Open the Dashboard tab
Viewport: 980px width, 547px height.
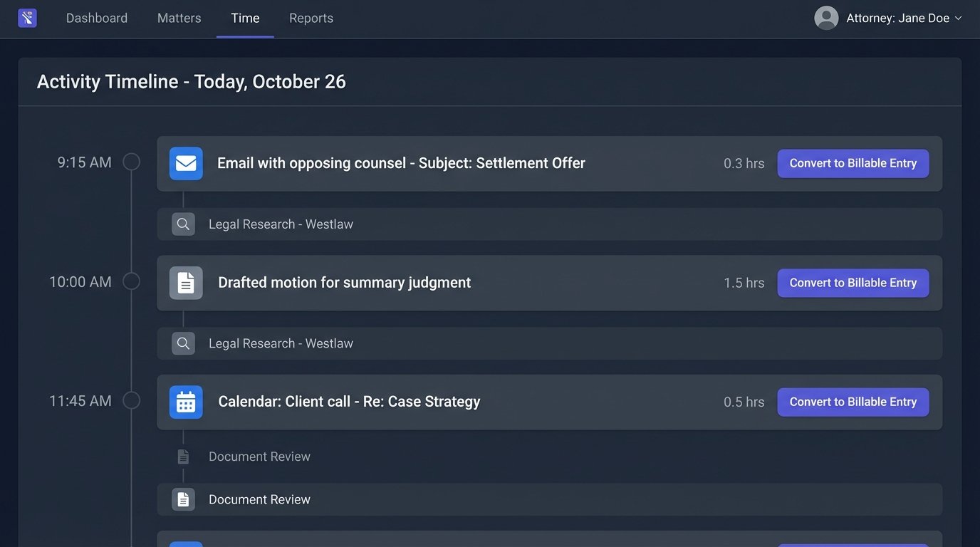pos(97,18)
